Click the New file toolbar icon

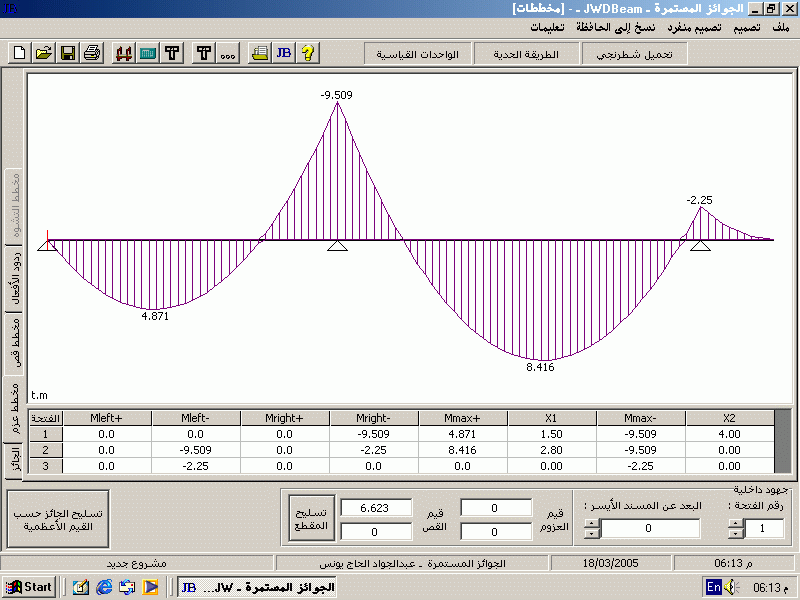[x=19, y=53]
